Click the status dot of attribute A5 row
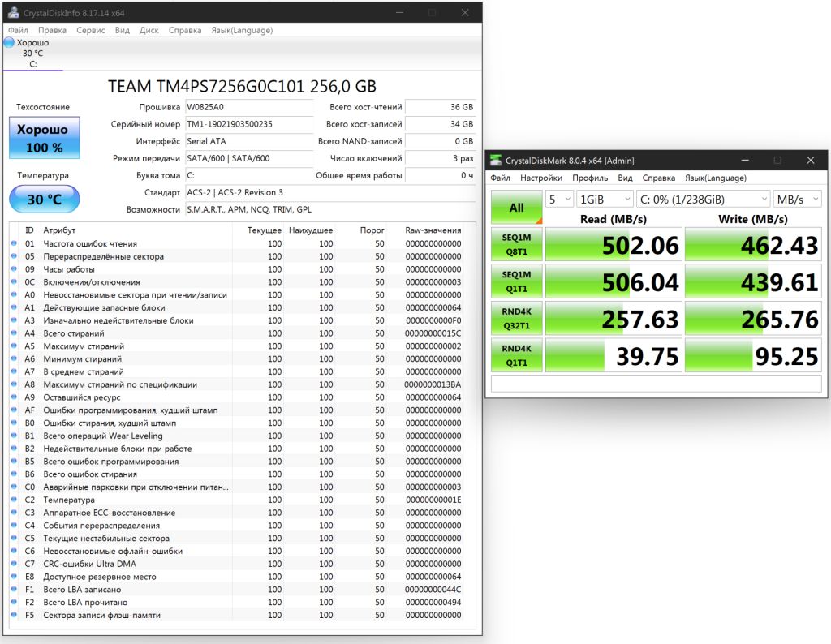This screenshot has width=831, height=644. [x=14, y=346]
